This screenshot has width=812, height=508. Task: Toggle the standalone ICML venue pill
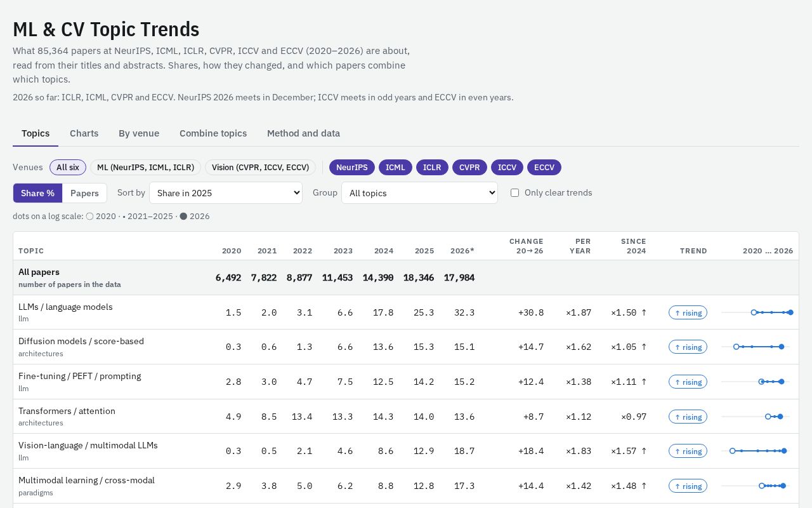click(395, 168)
